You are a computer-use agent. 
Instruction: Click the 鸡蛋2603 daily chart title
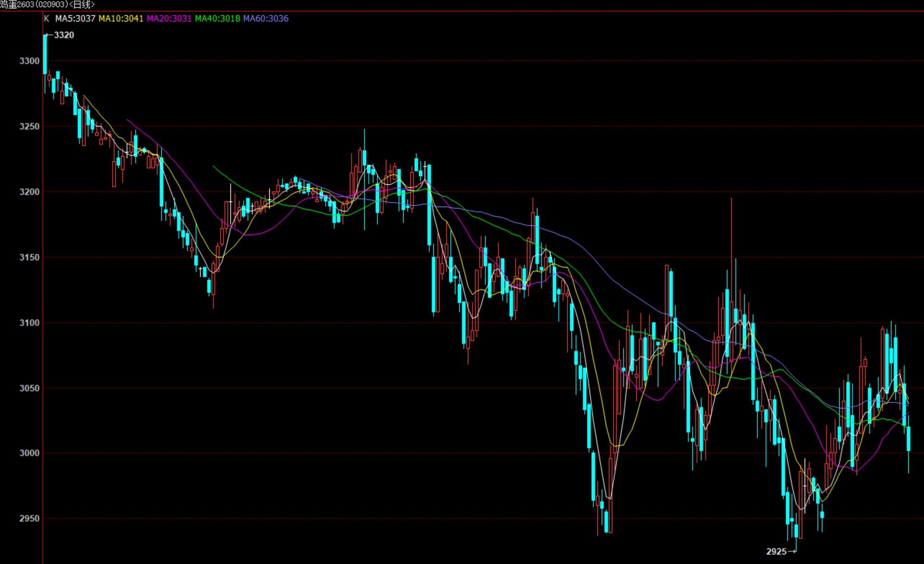pyautogui.click(x=47, y=4)
